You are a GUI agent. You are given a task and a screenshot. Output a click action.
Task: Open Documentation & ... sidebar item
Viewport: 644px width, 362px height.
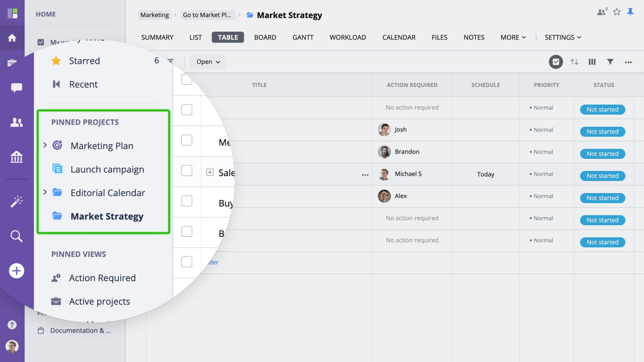pyautogui.click(x=80, y=331)
